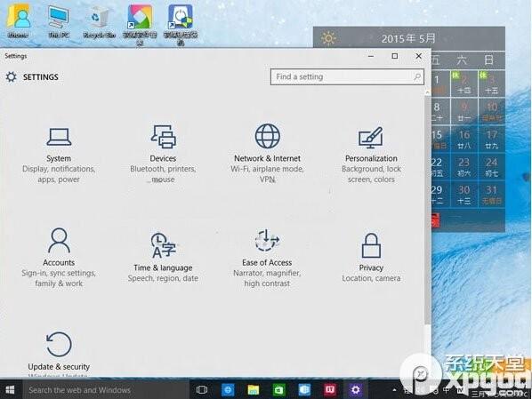
Task: Open the System settings laptop icon
Action: pyautogui.click(x=59, y=137)
